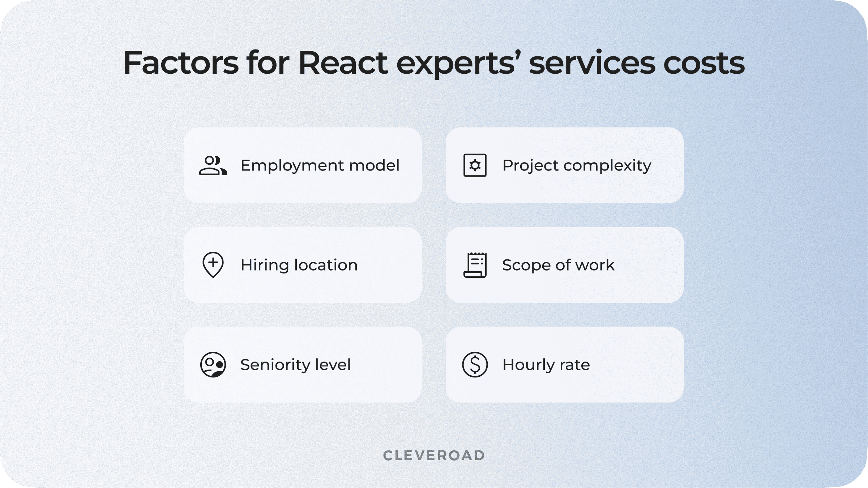Select the "Project complexity" label
This screenshot has height=488, width=868.
point(577,166)
